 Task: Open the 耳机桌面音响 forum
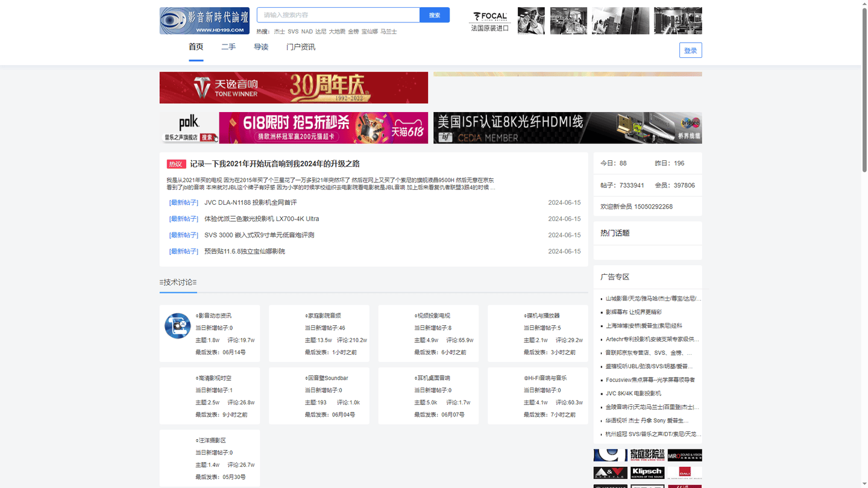(x=432, y=378)
